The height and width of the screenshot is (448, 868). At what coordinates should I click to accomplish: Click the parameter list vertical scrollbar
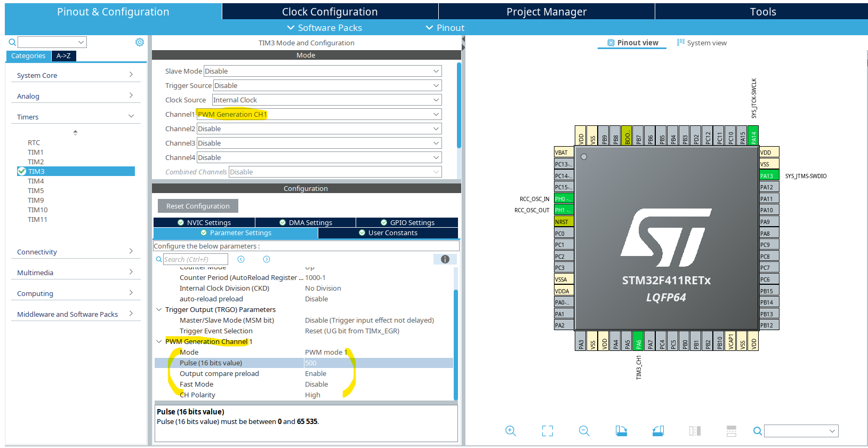pos(456,344)
